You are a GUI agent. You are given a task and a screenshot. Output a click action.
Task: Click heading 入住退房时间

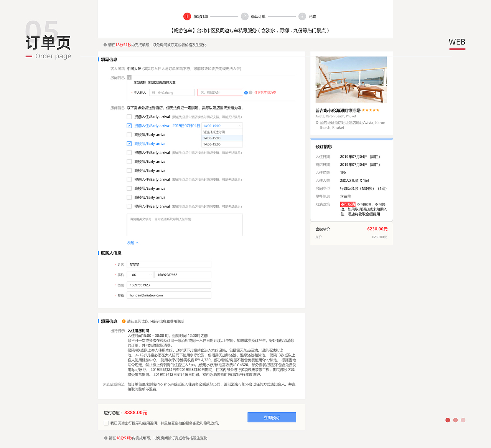(x=138, y=331)
